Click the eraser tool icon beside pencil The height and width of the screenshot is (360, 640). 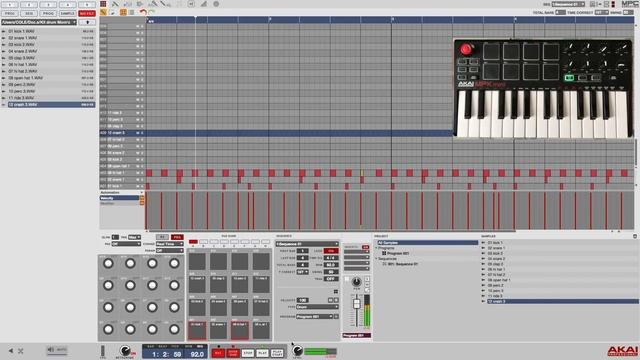[113, 13]
